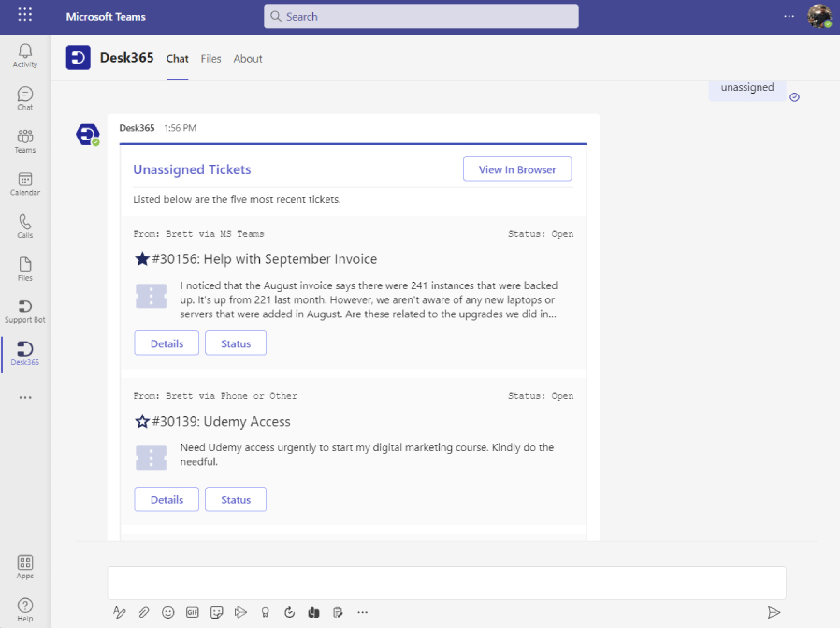
Task: Click the Desk365 app logo in header
Action: click(x=79, y=58)
